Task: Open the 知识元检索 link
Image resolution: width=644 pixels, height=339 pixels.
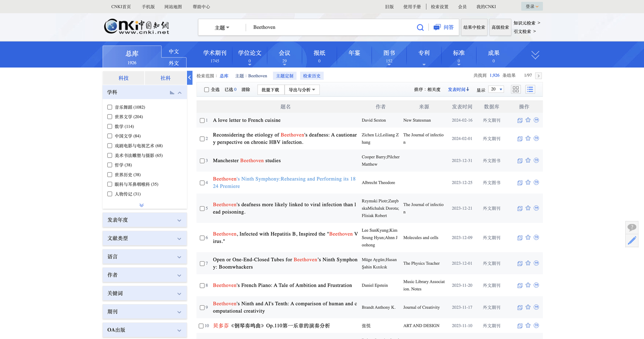Action: [527, 23]
